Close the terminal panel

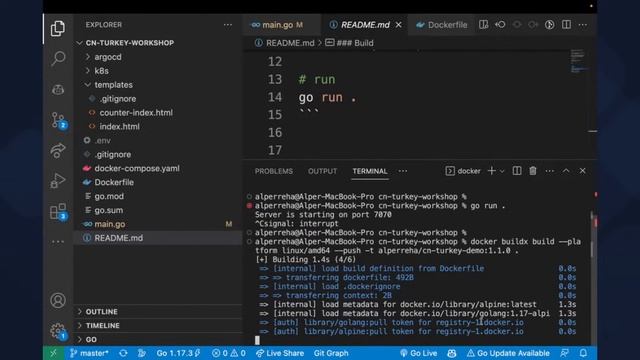[x=582, y=171]
